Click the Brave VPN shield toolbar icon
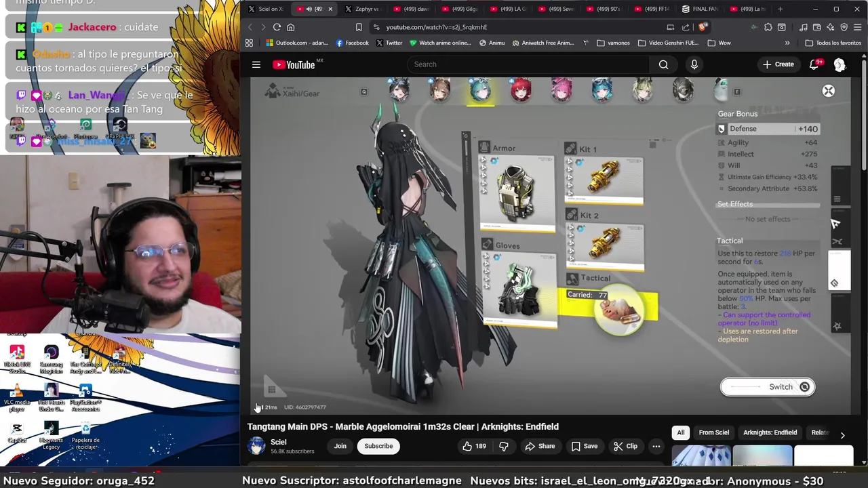This screenshot has width=868, height=488. point(844,27)
